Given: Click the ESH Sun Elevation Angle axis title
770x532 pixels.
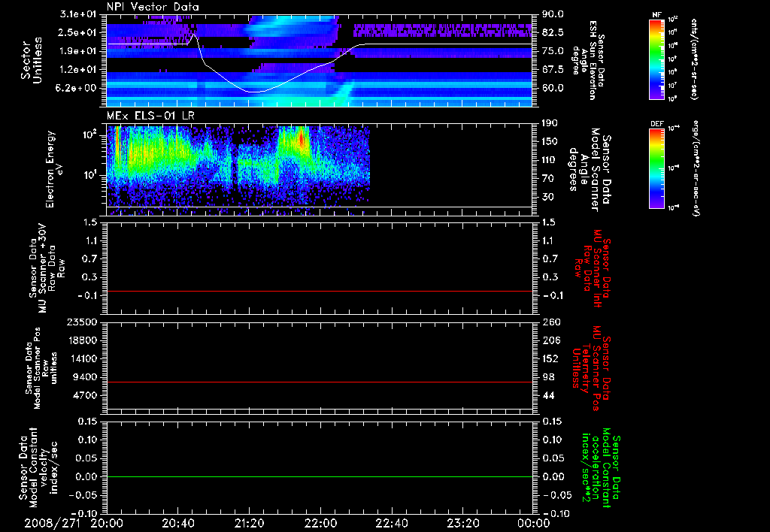Looking at the screenshot, I should click(588, 60).
